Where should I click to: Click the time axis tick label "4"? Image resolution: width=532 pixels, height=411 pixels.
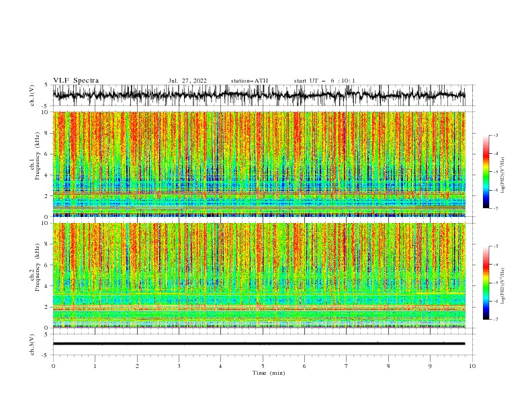click(x=220, y=366)
